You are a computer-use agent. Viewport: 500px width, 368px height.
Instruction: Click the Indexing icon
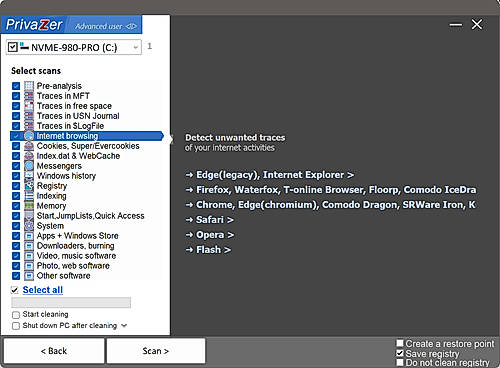pos(29,196)
